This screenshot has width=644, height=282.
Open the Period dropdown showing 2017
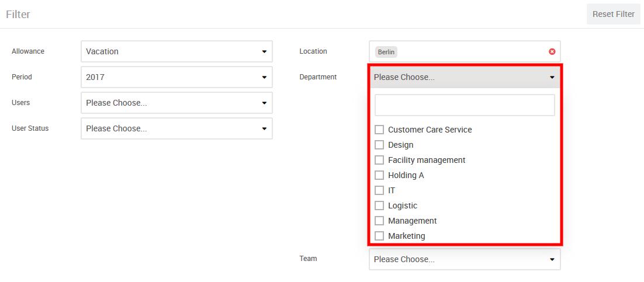(x=176, y=77)
